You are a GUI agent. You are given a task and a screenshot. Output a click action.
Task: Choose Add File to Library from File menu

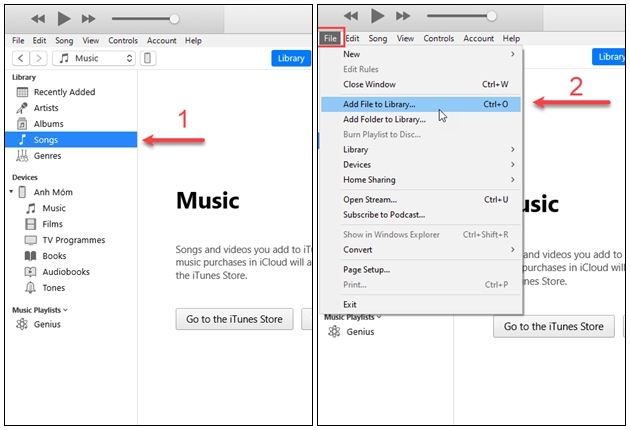point(421,104)
